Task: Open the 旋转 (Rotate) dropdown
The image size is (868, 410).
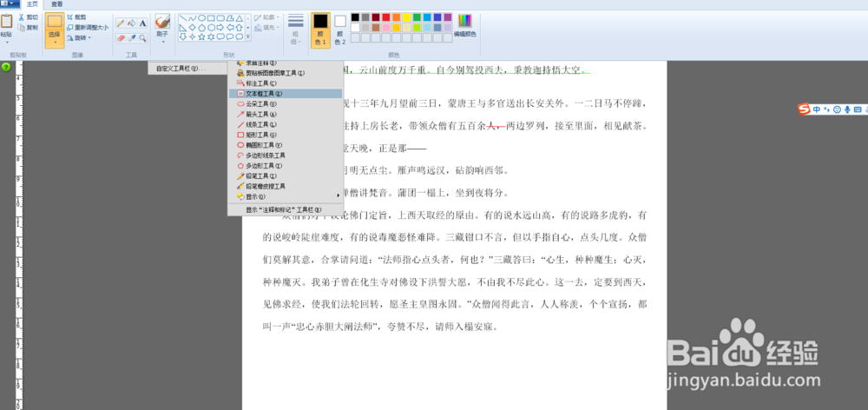Action: (x=79, y=37)
